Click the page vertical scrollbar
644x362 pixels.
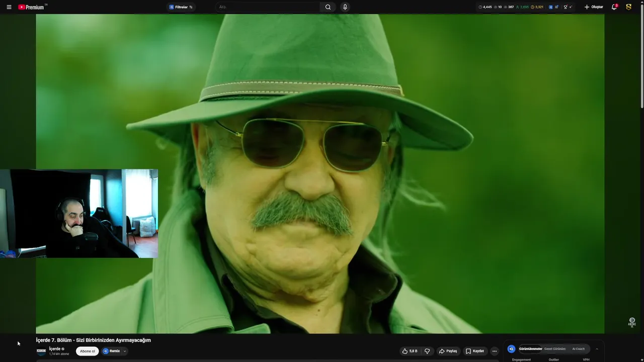pos(641,55)
